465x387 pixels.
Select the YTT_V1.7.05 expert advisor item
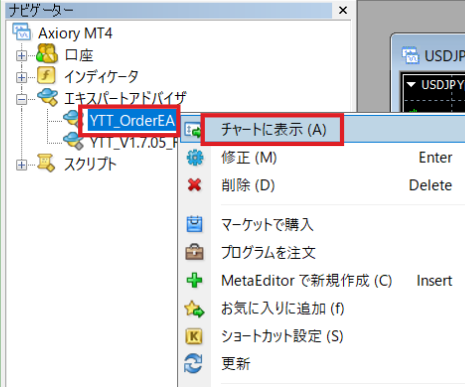[133, 142]
